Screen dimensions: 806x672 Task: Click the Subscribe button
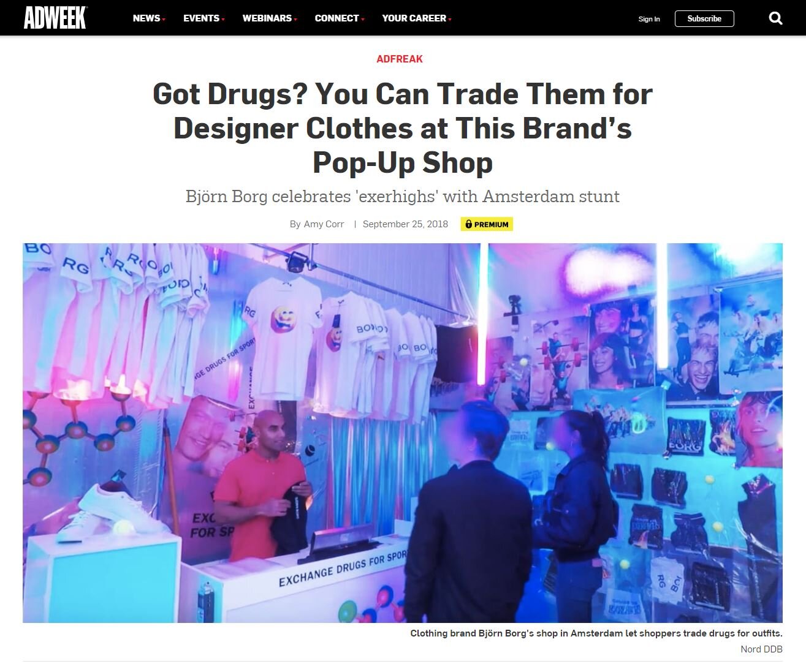pos(704,18)
